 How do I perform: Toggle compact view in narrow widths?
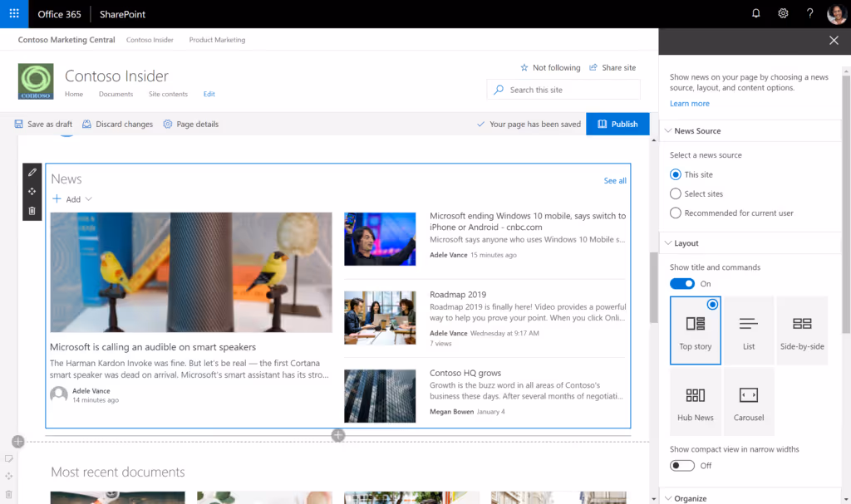click(682, 466)
